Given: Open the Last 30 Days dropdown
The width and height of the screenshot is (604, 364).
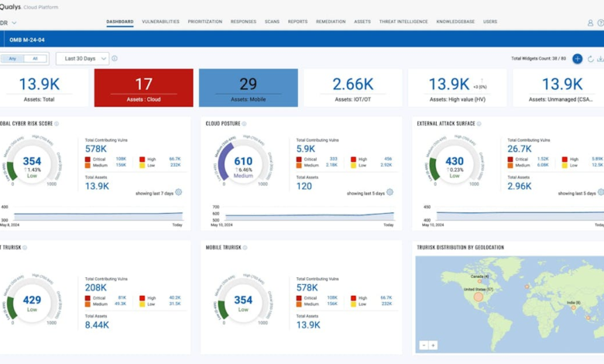Looking at the screenshot, I should pyautogui.click(x=82, y=59).
